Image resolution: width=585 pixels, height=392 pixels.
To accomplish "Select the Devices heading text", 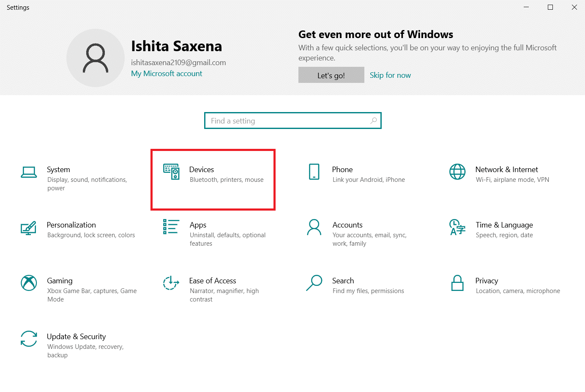I will point(202,170).
